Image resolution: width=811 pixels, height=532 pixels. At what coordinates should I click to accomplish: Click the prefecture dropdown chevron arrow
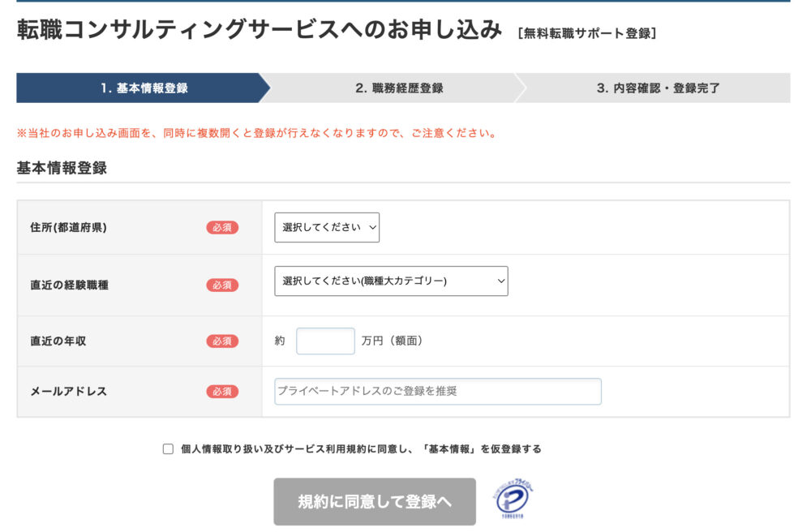point(372,228)
